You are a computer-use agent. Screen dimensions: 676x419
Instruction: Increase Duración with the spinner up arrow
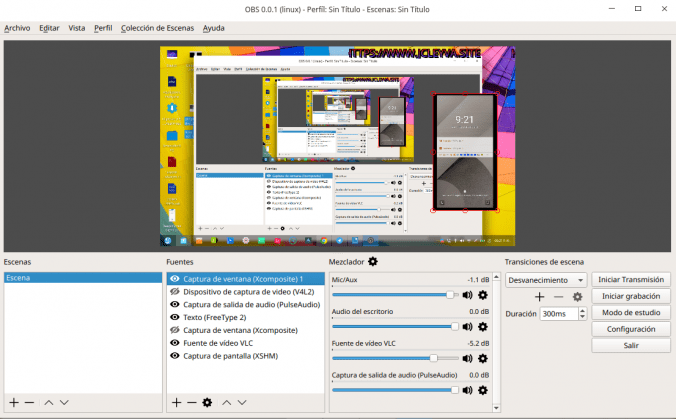580,310
